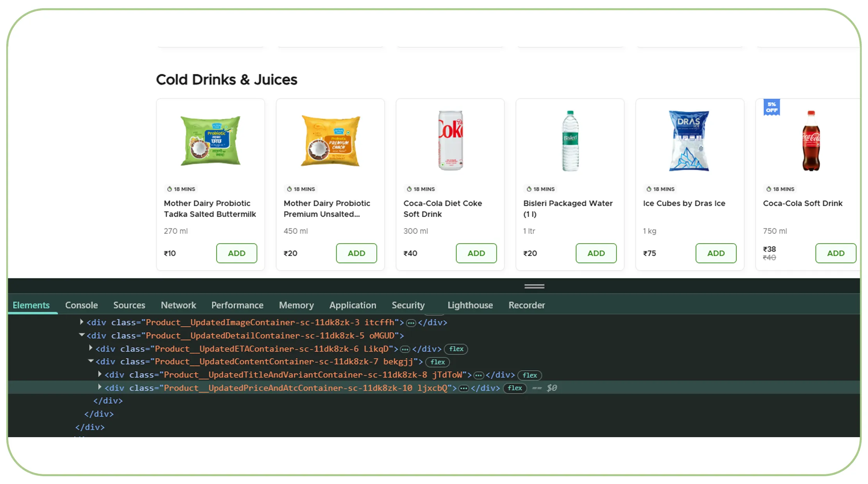Click ellipsis in UpdatedImageContainer row
The width and height of the screenshot is (868, 484).
coord(411,323)
